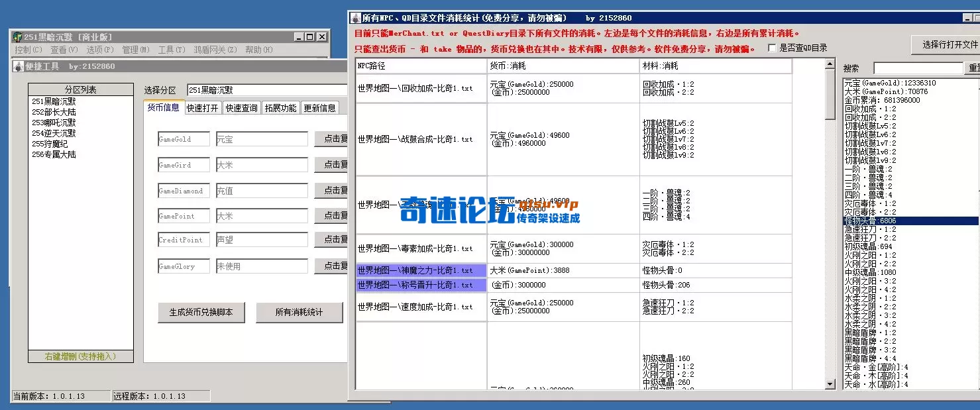The image size is (980, 410).
Task: Click the 所有消耗统计 button
Action: tap(299, 313)
